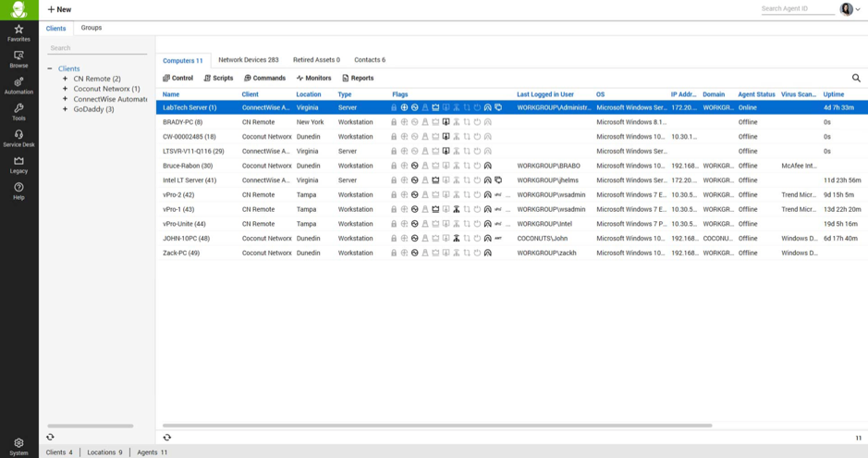This screenshot has width=868, height=458.
Task: Open the Monitors menu
Action: click(314, 78)
